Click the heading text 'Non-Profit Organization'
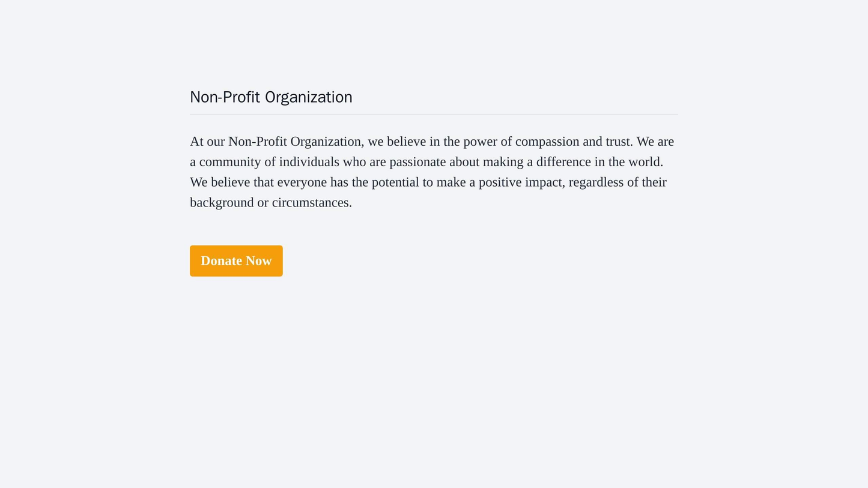 [x=270, y=97]
